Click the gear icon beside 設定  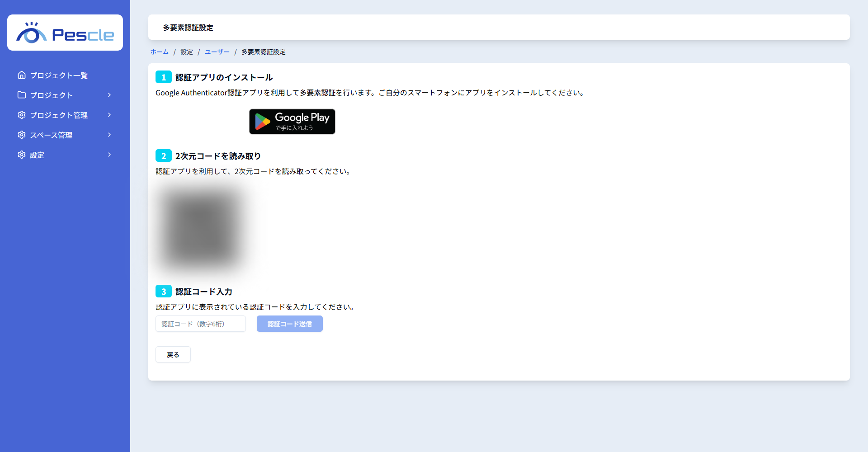click(x=22, y=155)
